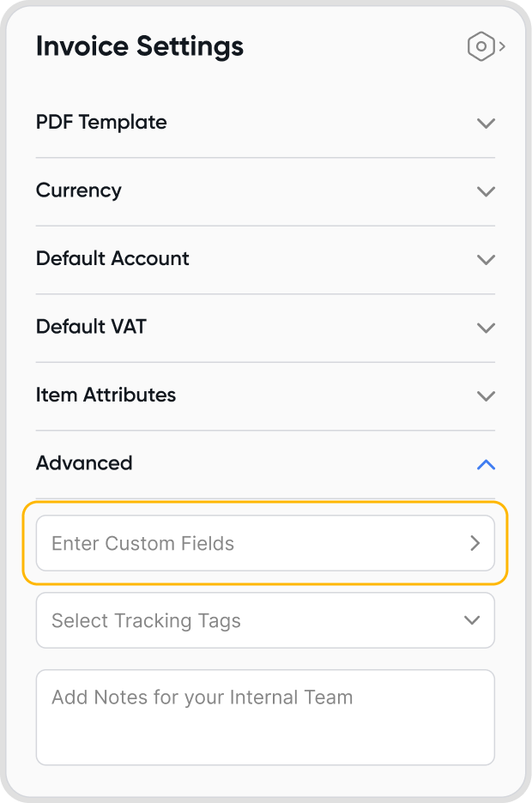This screenshot has width=532, height=803.
Task: Collapse Advanced using the blue chevron
Action: pyautogui.click(x=486, y=464)
